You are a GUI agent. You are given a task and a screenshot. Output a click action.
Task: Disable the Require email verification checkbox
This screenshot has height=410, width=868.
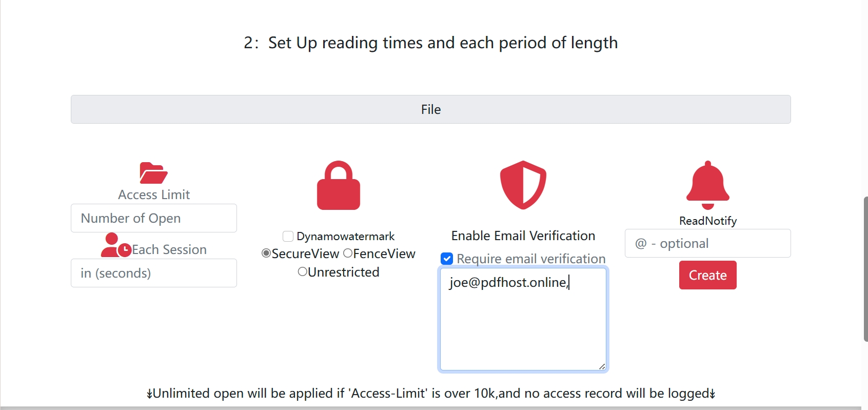[x=446, y=259]
